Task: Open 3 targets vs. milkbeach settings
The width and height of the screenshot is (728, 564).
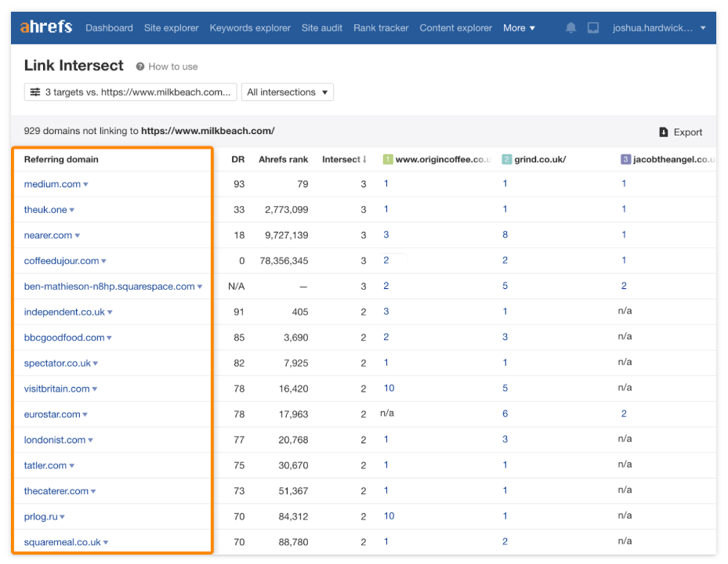Action: click(130, 92)
